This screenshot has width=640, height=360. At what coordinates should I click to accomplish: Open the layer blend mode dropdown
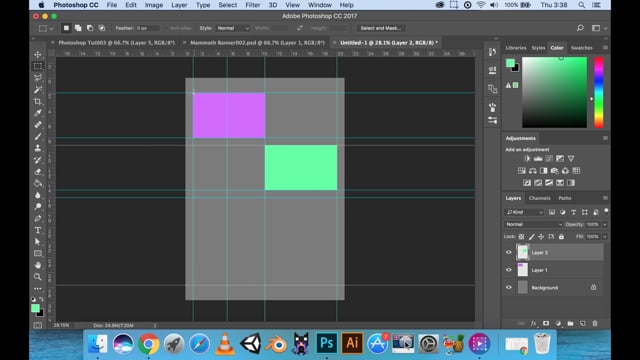[x=533, y=224]
